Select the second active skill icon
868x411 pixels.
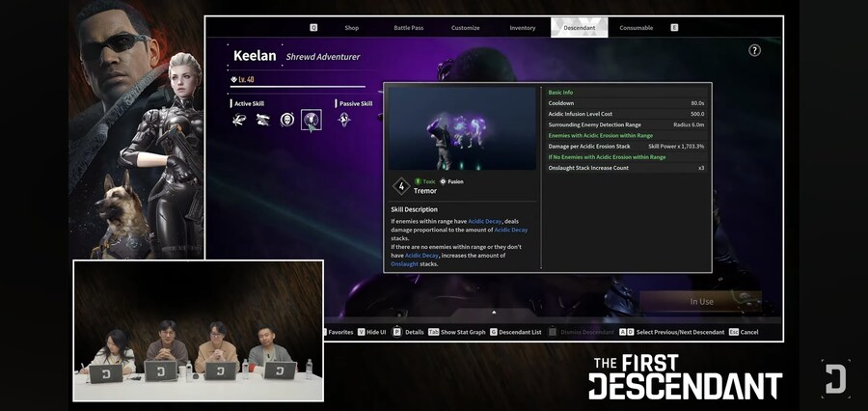(x=262, y=120)
